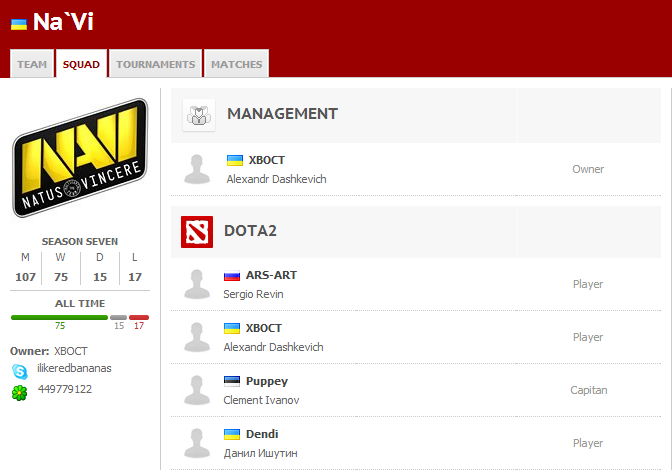Click Skype name ilikeredbananas

(74, 368)
